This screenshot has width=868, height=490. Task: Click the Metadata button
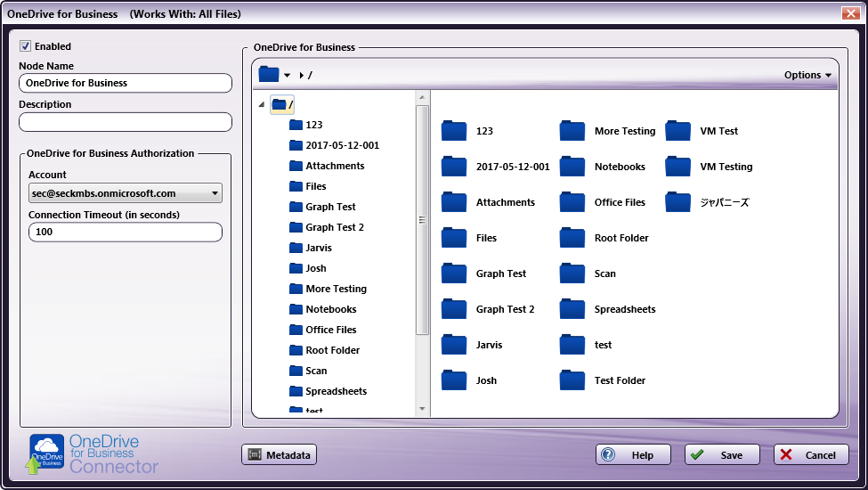click(279, 454)
